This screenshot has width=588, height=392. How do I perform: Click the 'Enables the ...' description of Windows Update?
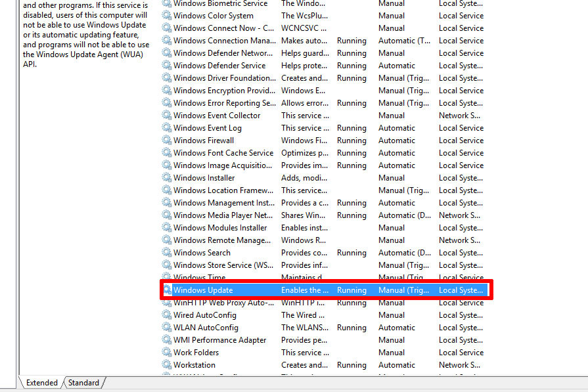point(304,290)
